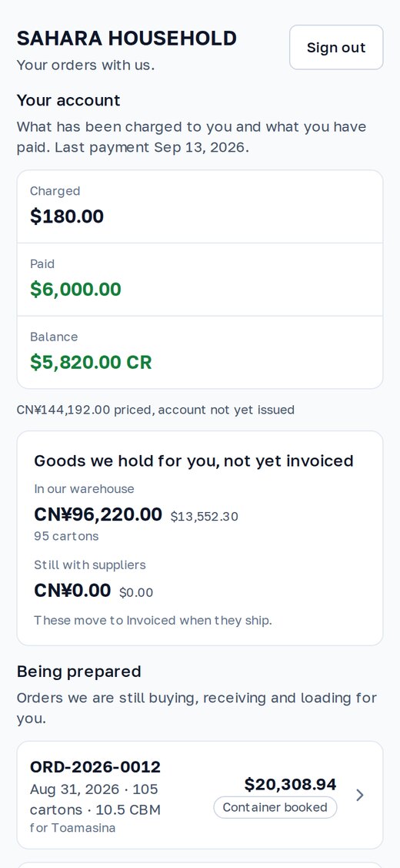Viewport: 400px width, 868px height.
Task: Click the Sign out button
Action: pos(336,48)
